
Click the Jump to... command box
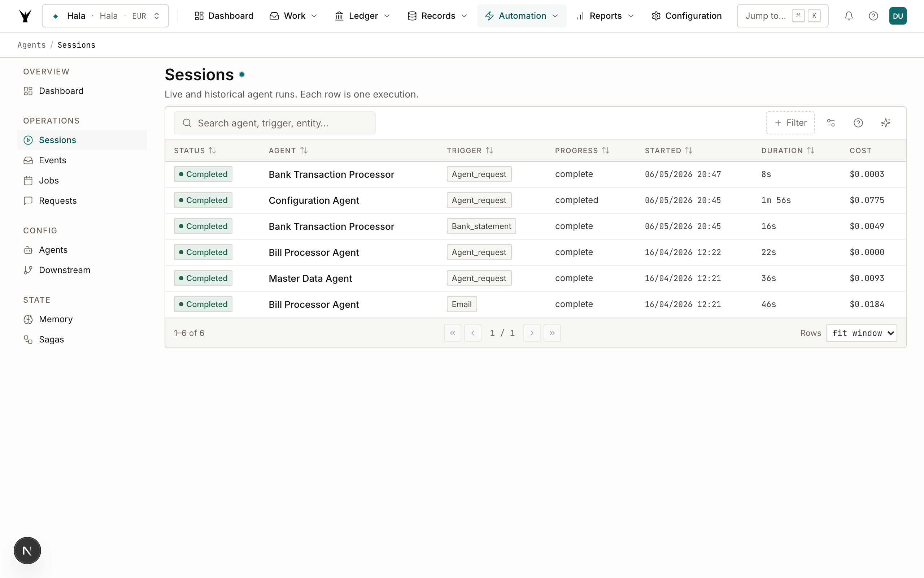coord(783,16)
